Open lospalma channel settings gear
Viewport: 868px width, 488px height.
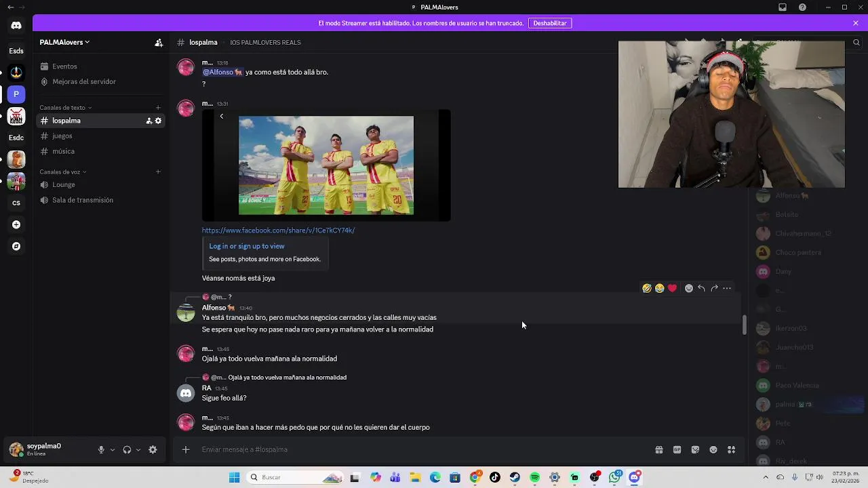pos(159,121)
